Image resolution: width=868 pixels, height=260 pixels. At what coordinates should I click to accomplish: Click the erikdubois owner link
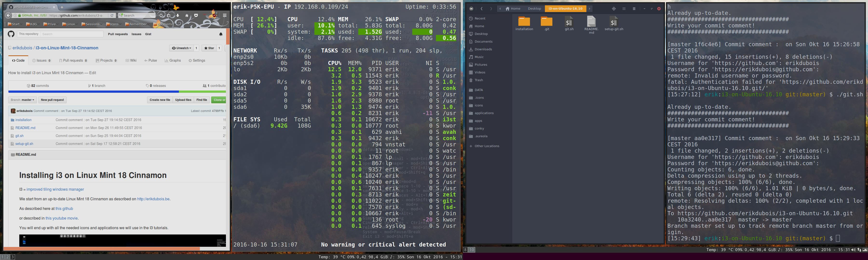click(x=22, y=48)
